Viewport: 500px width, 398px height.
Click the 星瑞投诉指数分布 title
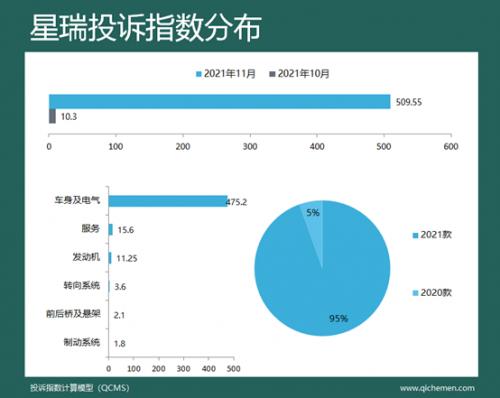145,28
